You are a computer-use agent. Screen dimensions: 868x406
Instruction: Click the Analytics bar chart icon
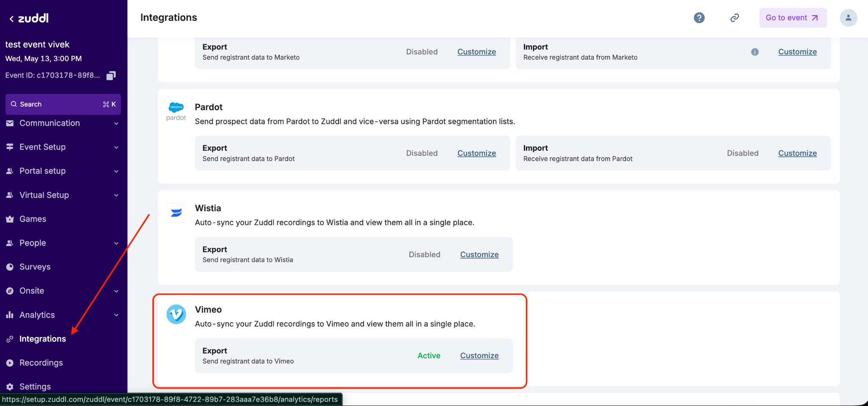click(10, 315)
